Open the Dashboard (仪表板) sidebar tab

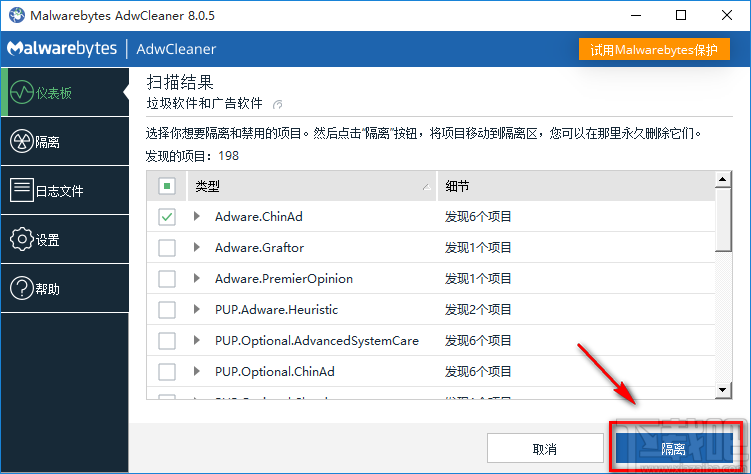[65, 92]
